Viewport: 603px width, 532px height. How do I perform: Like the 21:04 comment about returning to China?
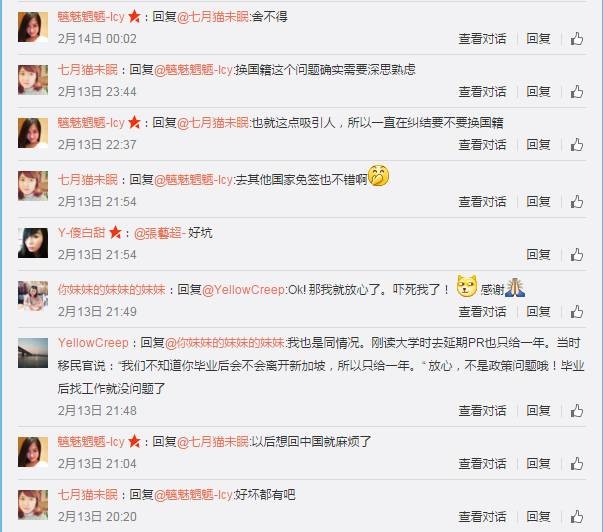[x=576, y=464]
